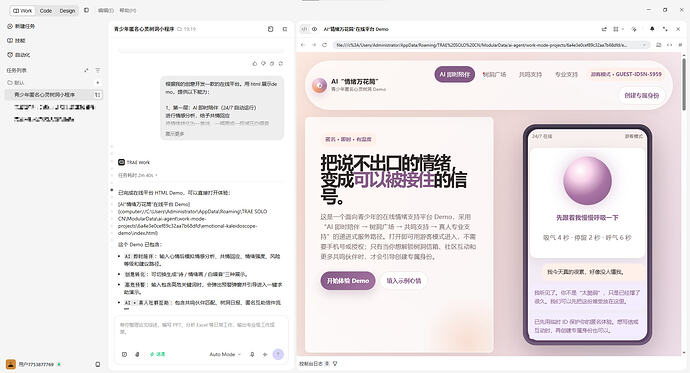Switch to the Design mode tab
The image size is (690, 373).
click(67, 11)
